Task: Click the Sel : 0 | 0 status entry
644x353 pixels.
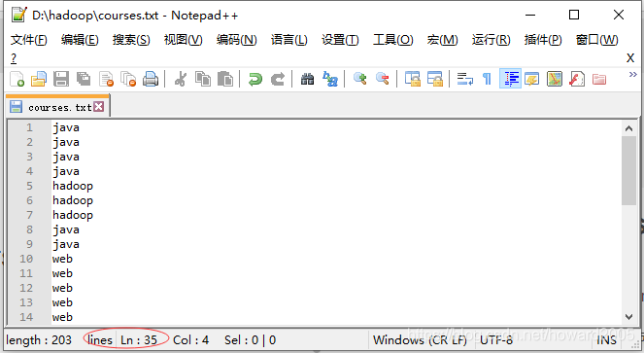Action: coord(251,340)
